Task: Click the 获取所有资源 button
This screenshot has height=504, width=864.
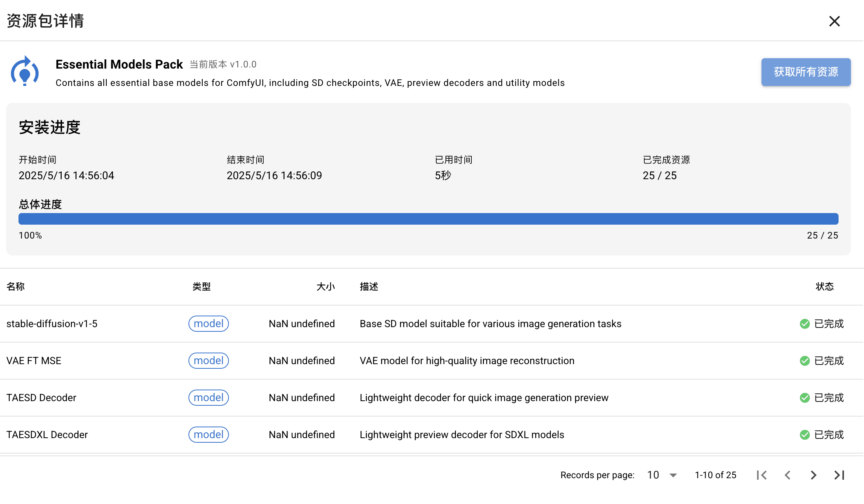Action: [x=805, y=72]
